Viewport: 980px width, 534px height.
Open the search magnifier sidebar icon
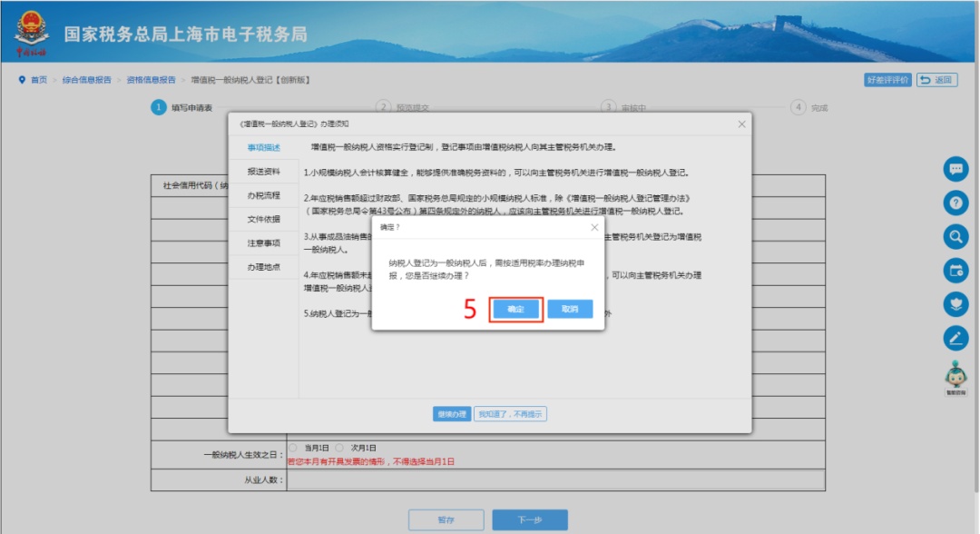coord(955,236)
